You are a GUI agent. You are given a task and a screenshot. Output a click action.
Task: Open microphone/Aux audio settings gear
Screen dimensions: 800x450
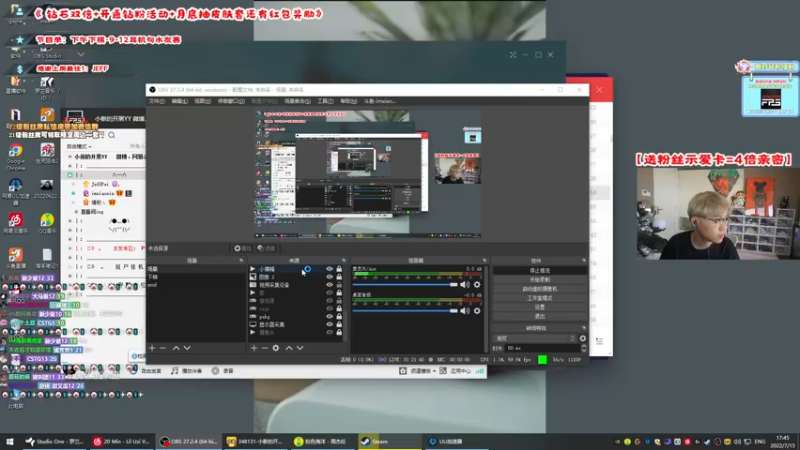[477, 285]
